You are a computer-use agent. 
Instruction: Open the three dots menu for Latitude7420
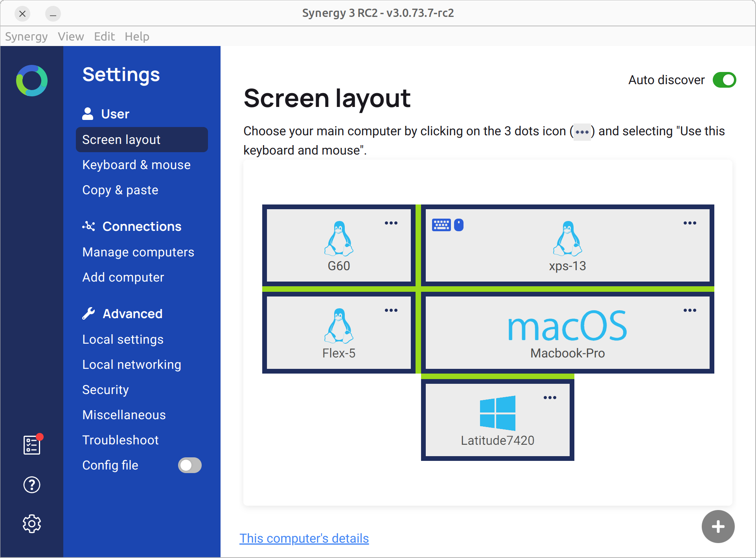(x=550, y=398)
